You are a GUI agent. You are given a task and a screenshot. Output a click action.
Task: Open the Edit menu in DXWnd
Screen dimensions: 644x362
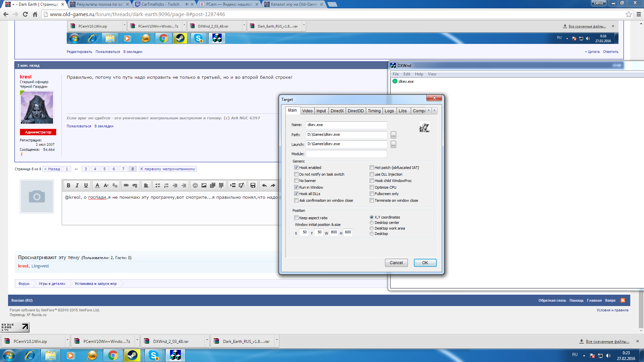407,74
